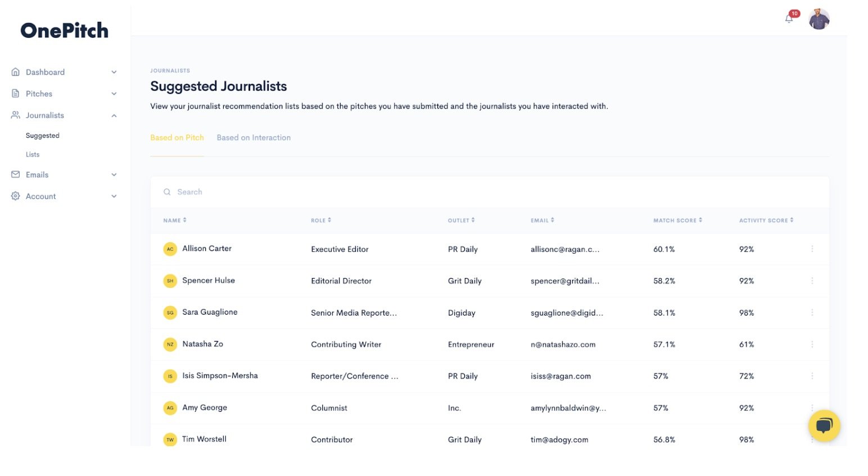Viewport: 868px width, 476px height.
Task: Click the SH avatar for Spencer Hulse
Action: click(x=170, y=281)
